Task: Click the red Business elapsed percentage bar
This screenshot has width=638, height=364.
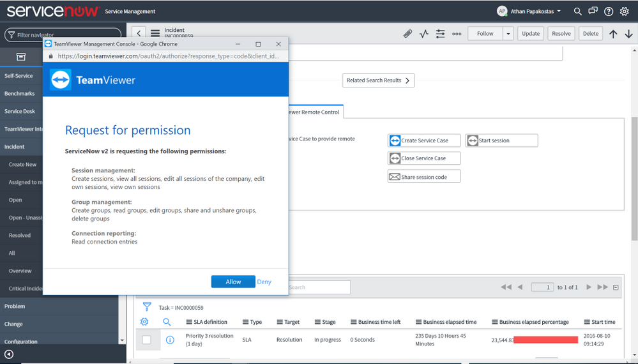Action: coord(545,340)
